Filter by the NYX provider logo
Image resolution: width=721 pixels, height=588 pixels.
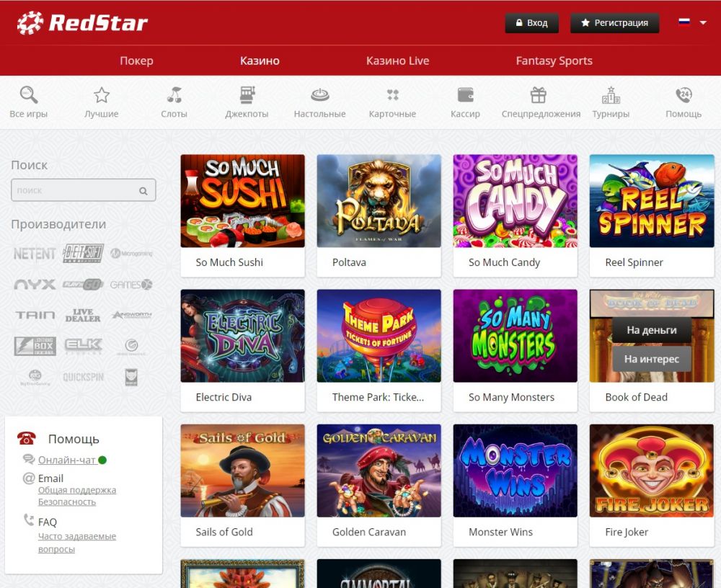click(35, 285)
